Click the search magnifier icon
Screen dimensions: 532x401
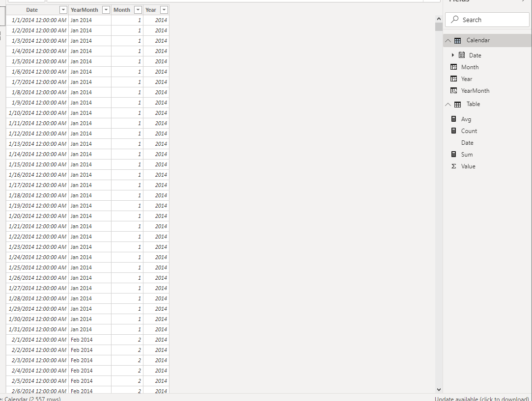click(455, 19)
